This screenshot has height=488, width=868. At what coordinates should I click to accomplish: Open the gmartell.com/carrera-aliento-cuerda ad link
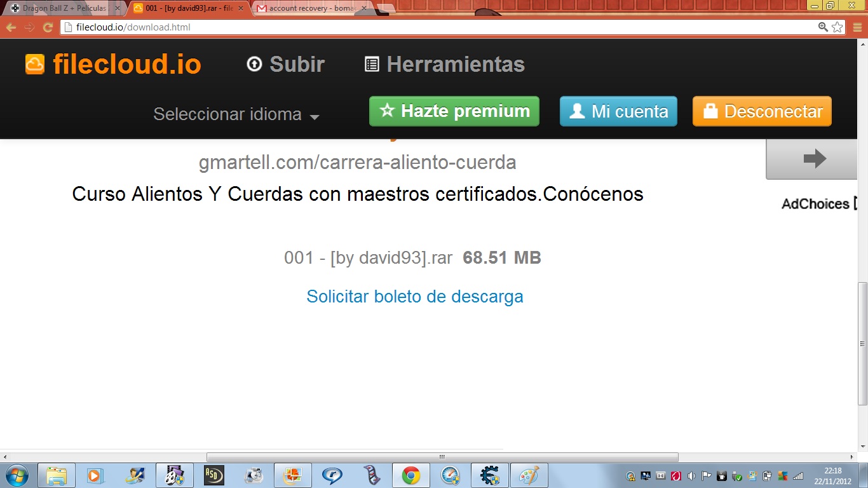pyautogui.click(x=357, y=163)
